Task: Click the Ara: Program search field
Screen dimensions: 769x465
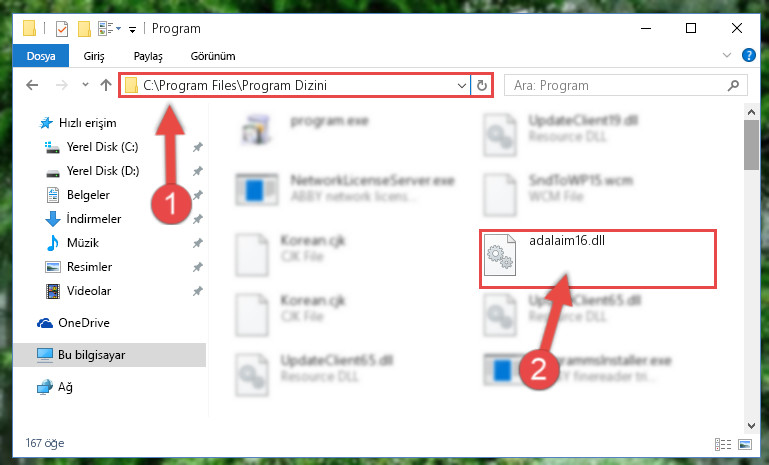Action: pos(618,85)
